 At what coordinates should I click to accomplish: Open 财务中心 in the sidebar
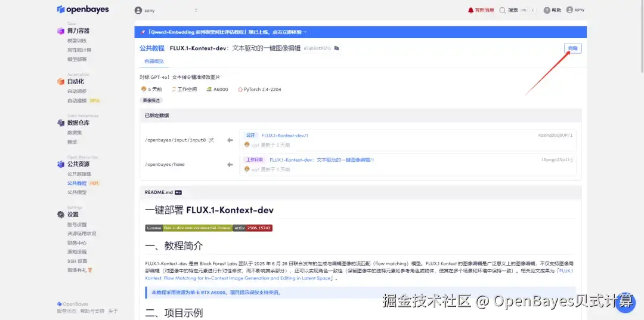coord(77,242)
